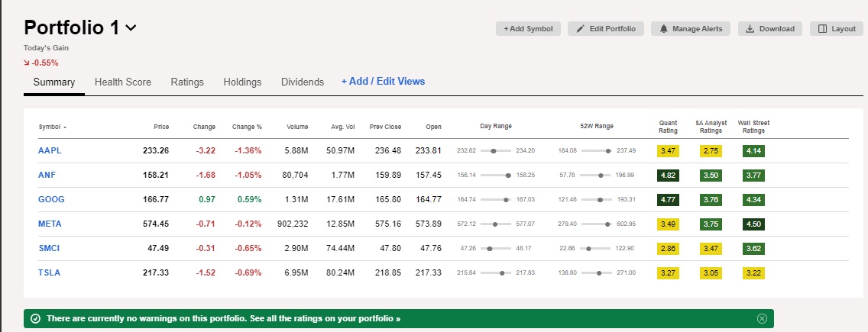Click the Add / Edit Views link
Screen dimensions: 868x332
[383, 82]
